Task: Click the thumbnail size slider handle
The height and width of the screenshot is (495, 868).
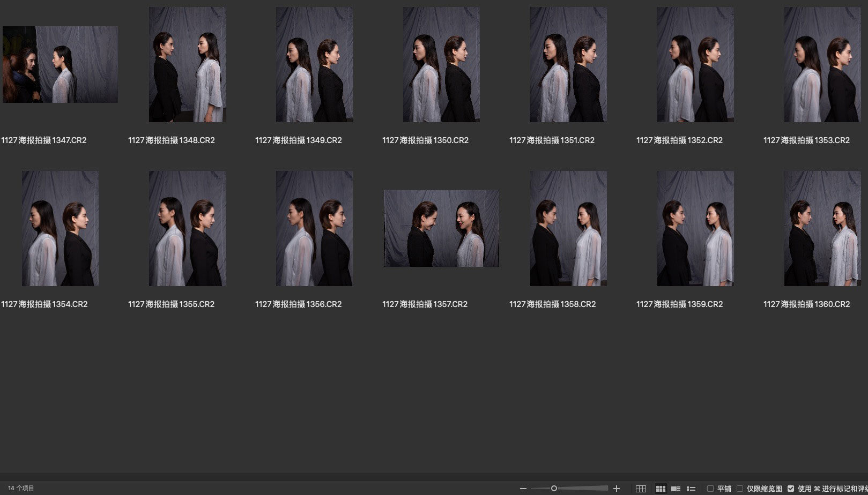Action: (x=554, y=489)
